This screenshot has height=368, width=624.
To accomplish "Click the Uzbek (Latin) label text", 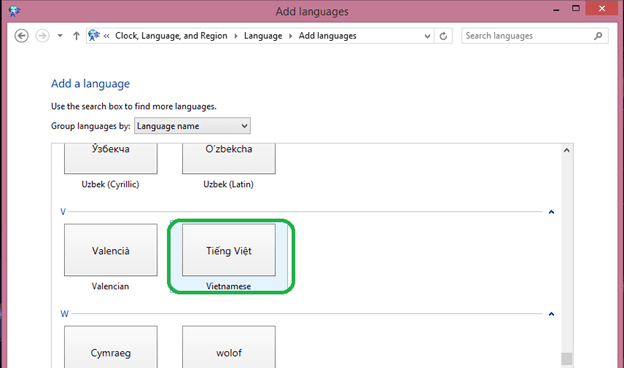I will coord(228,184).
